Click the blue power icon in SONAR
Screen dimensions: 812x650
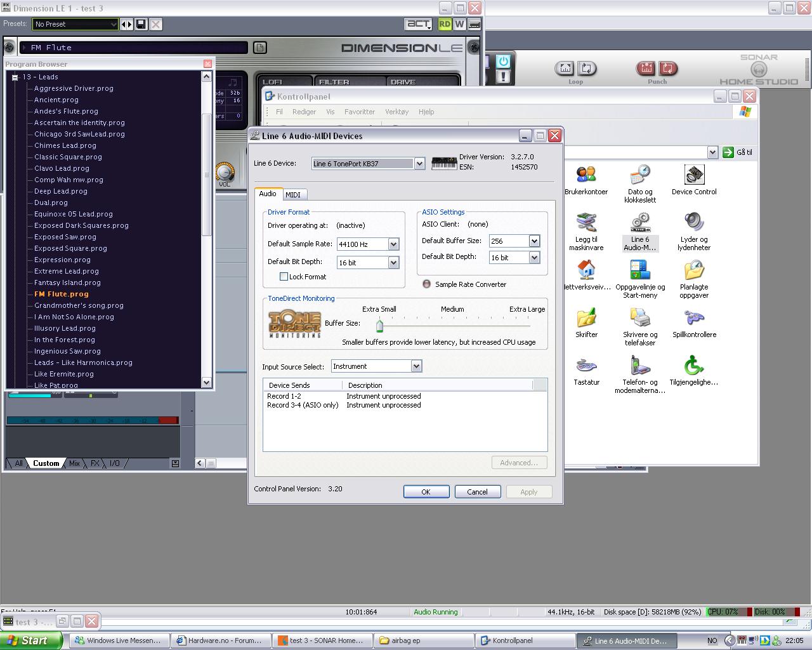pyautogui.click(x=503, y=62)
